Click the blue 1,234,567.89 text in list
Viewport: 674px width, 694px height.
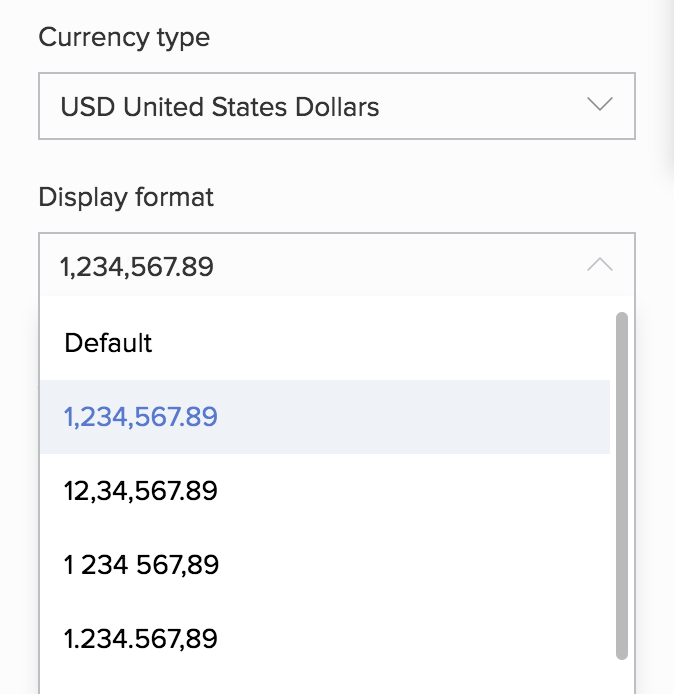(x=141, y=417)
